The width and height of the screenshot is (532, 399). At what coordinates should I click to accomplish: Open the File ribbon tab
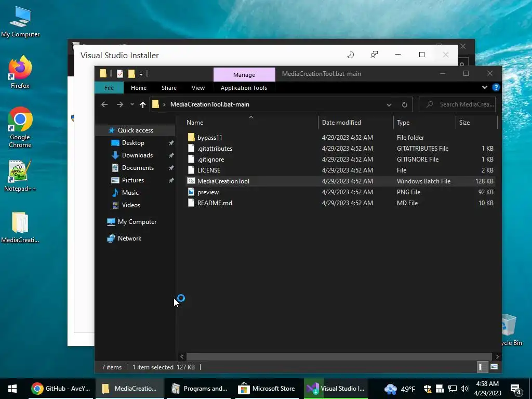coord(109,88)
